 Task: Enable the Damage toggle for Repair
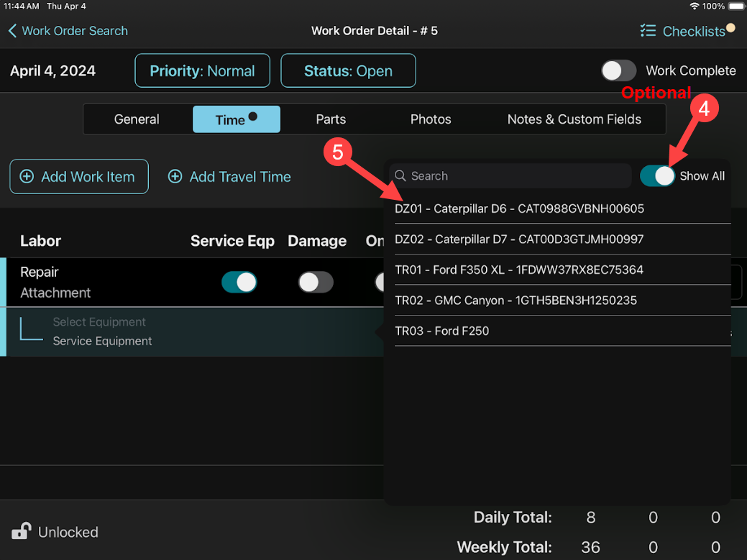(x=316, y=282)
